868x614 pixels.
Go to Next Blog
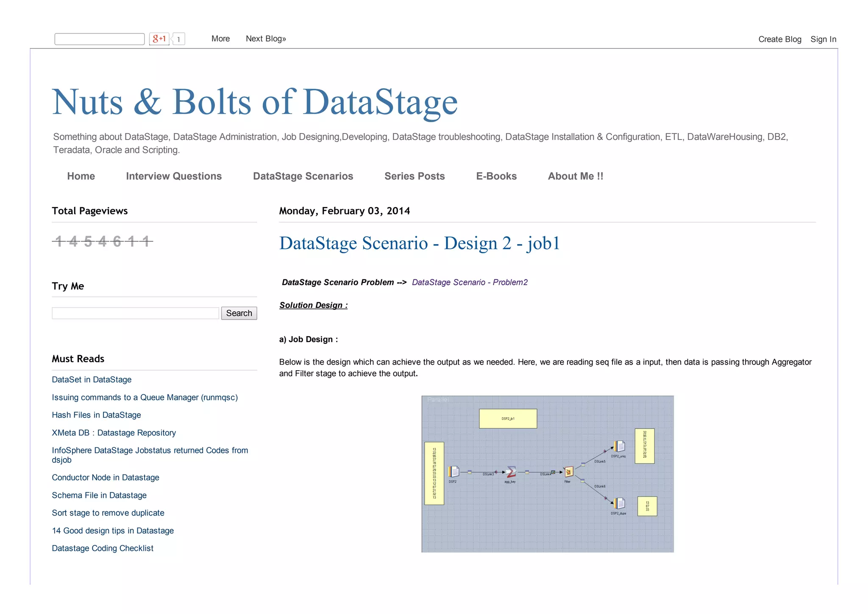tap(266, 39)
